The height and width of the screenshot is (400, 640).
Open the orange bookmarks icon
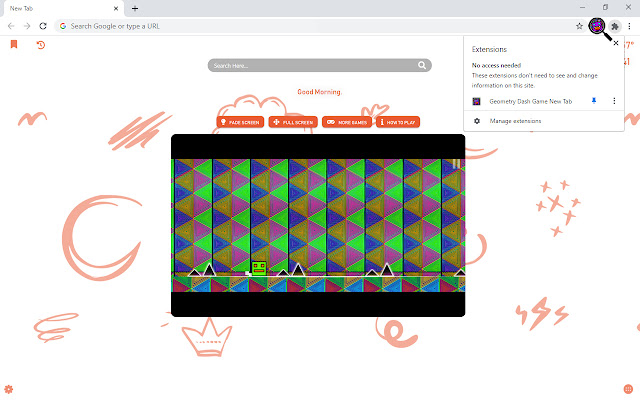[14, 44]
